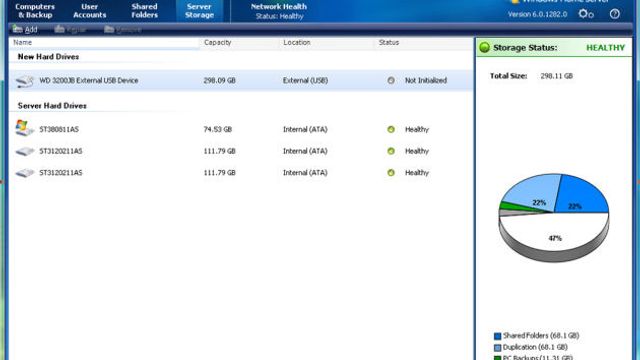Click the Shared Folders dark blue legend swatch

point(497,336)
